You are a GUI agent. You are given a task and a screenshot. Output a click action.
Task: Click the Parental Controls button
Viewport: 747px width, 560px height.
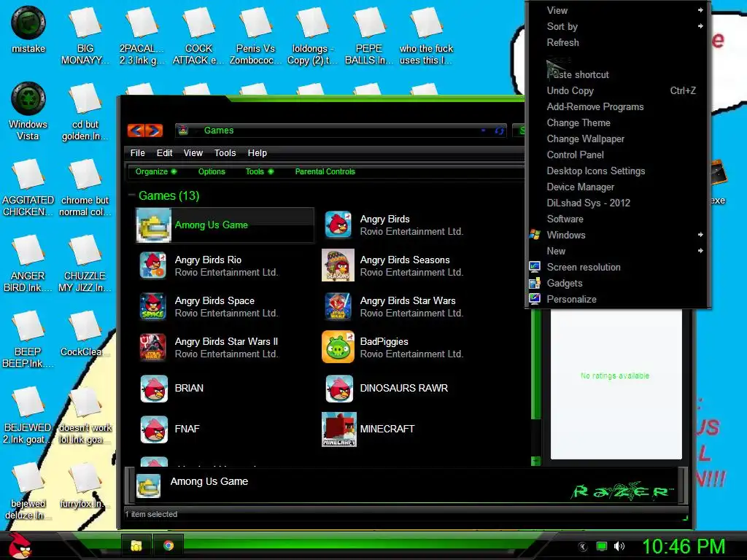[x=325, y=171]
